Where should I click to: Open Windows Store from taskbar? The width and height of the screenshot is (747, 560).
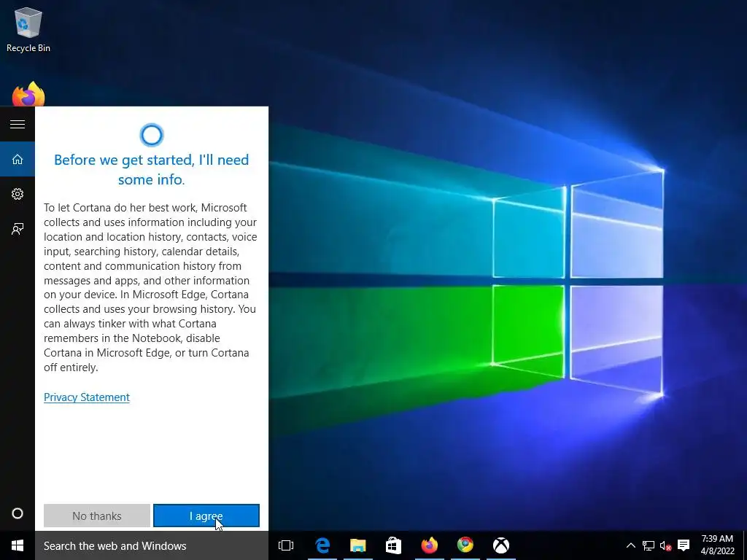tap(393, 545)
